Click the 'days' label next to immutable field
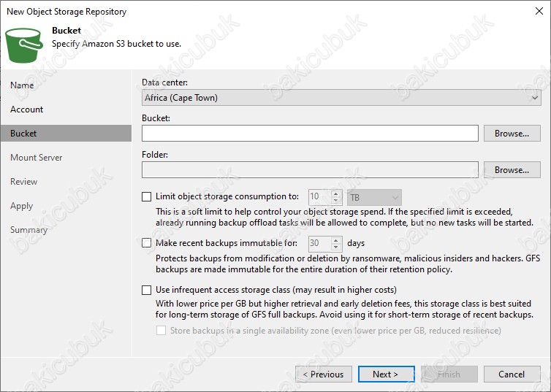 pos(356,243)
